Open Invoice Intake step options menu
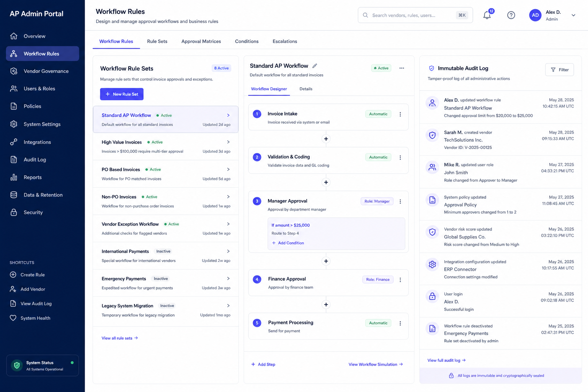 [x=400, y=114]
